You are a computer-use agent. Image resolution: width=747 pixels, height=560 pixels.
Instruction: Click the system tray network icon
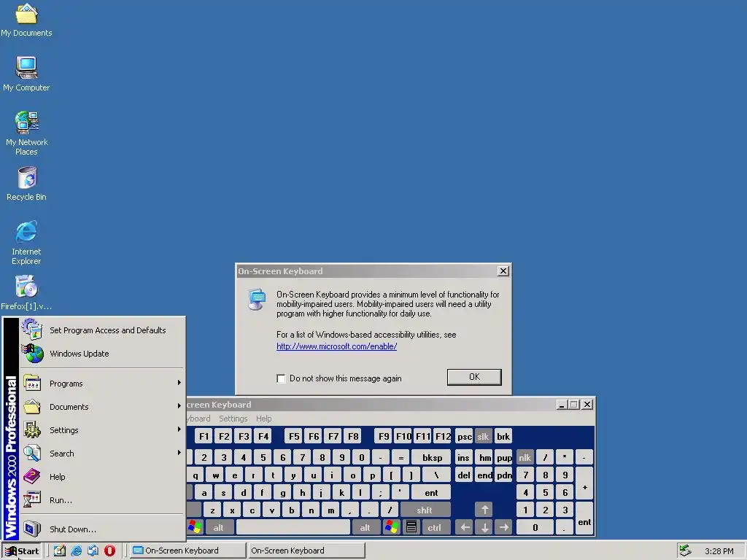(685, 551)
